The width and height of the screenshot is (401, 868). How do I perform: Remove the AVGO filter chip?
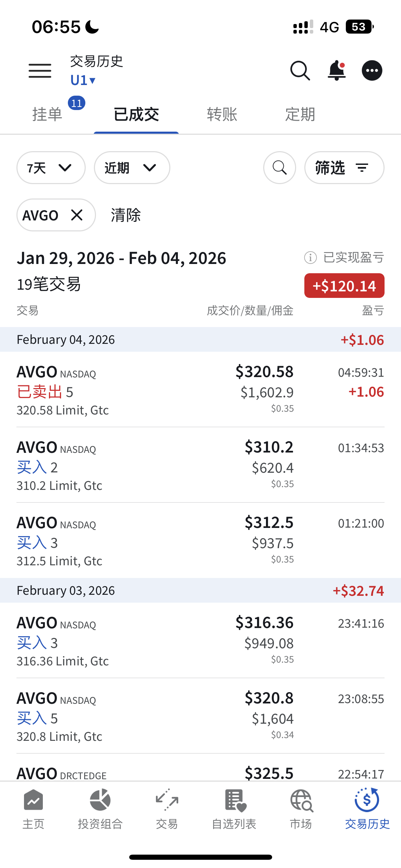77,215
